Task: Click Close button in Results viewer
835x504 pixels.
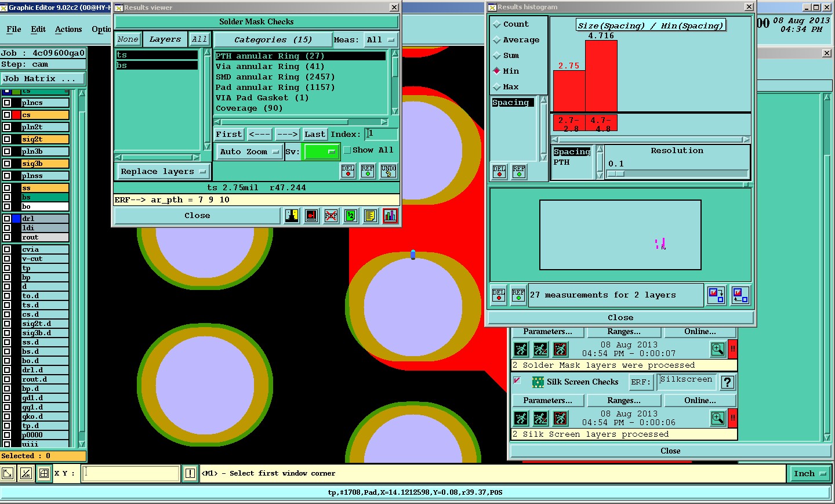Action: (x=197, y=215)
